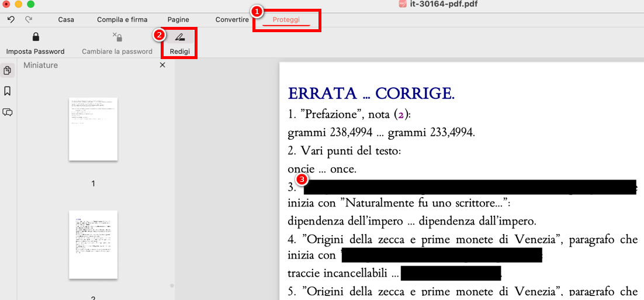Image resolution: width=644 pixels, height=300 pixels.
Task: Close the Miniature panel
Action: 162,65
